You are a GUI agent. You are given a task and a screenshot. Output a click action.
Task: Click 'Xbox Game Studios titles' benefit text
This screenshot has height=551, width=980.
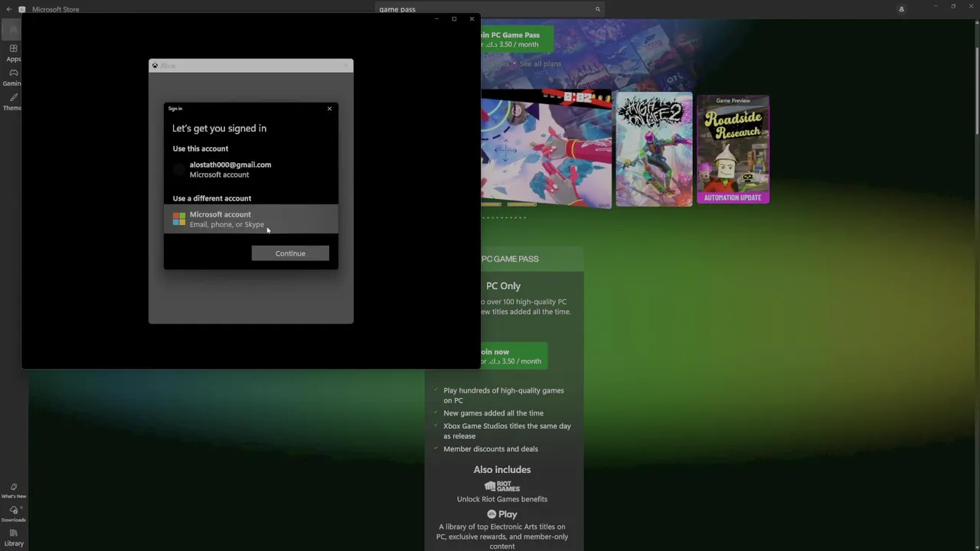tap(507, 431)
